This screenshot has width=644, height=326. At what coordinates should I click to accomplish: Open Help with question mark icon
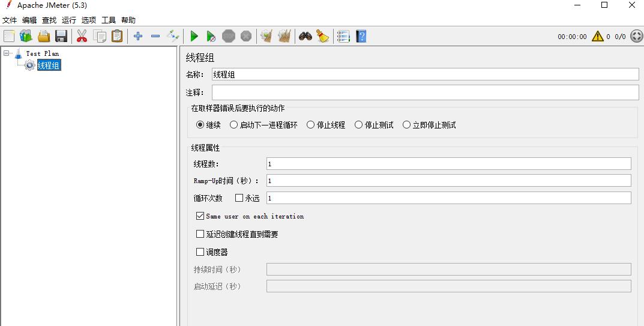361,36
